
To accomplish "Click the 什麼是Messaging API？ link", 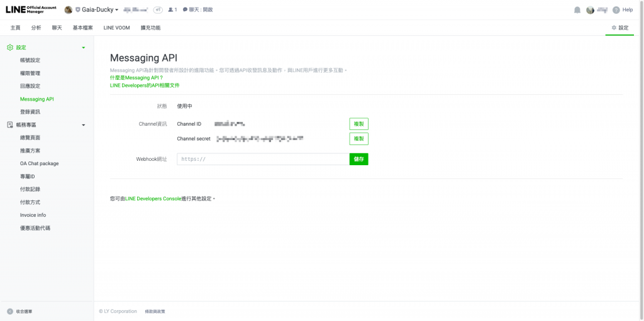I will (136, 78).
